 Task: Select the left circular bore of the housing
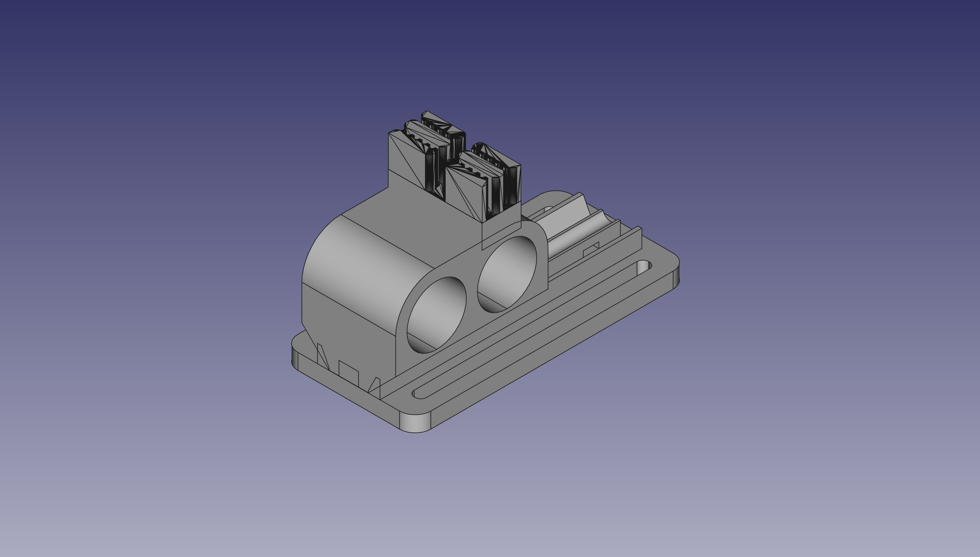click(x=436, y=315)
